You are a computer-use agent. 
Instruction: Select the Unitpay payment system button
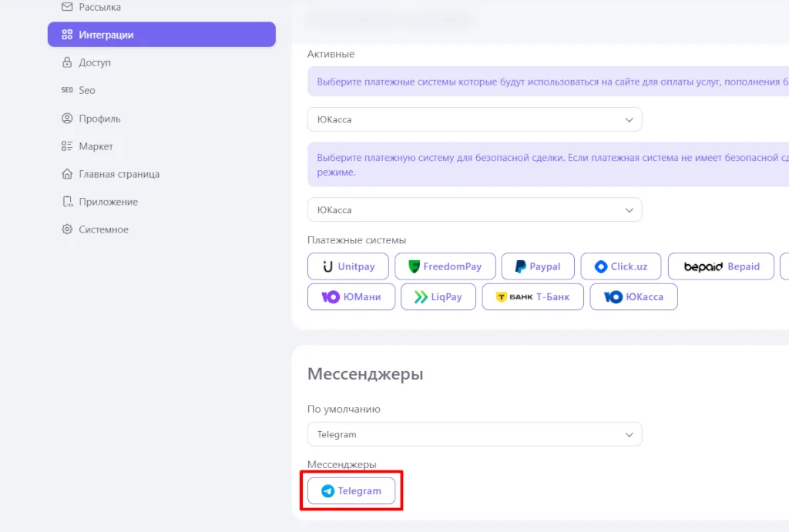click(348, 266)
